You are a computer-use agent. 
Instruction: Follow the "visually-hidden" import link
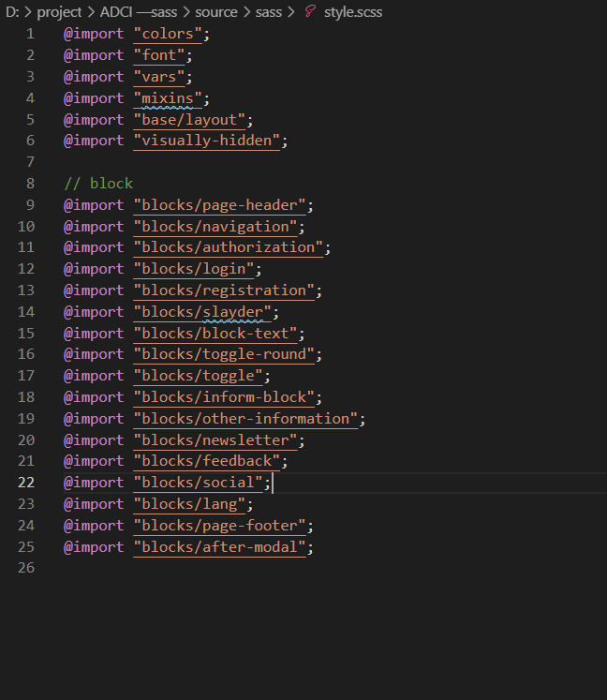pyautogui.click(x=207, y=141)
